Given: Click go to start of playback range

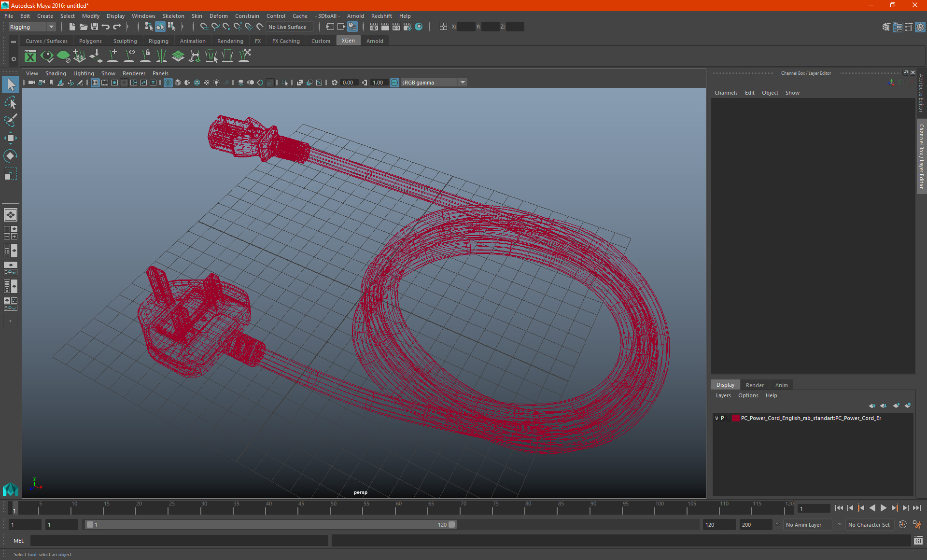Looking at the screenshot, I should point(839,508).
